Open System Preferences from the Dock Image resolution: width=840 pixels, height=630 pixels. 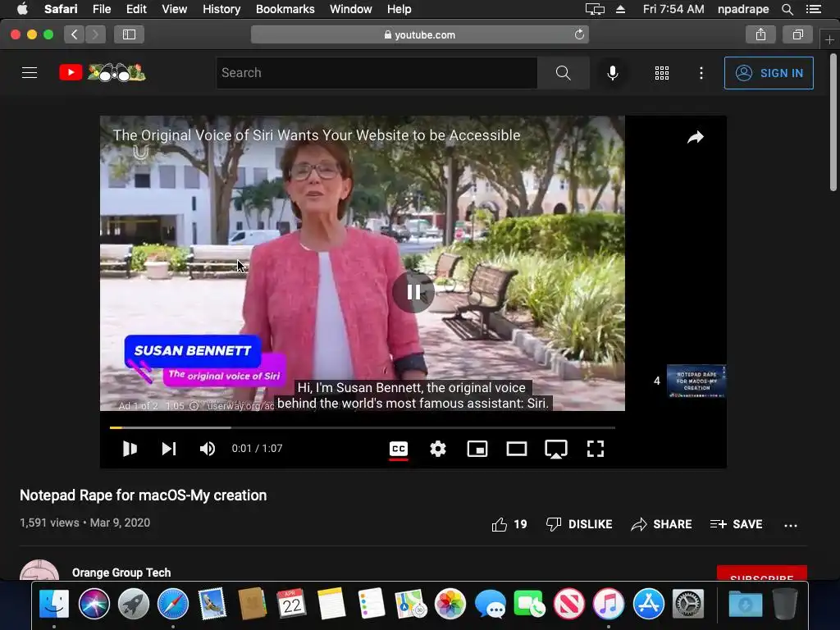(x=688, y=604)
